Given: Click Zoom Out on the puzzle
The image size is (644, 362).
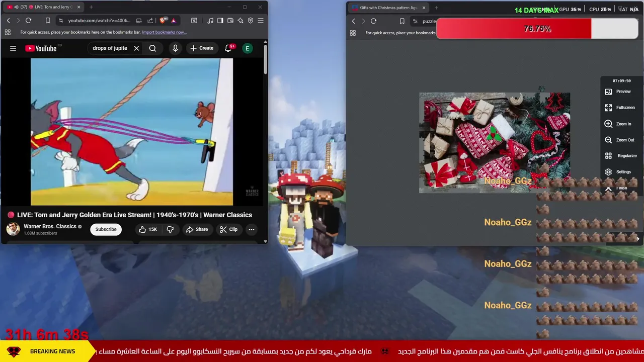Looking at the screenshot, I should [x=619, y=140].
